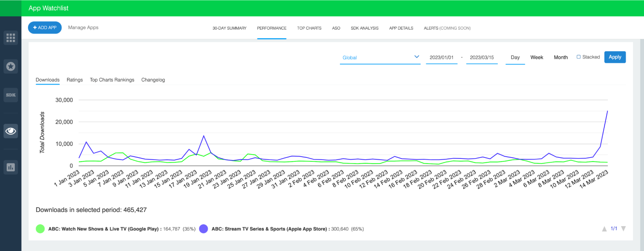Open the star favorites icon in sidebar

coord(11,66)
